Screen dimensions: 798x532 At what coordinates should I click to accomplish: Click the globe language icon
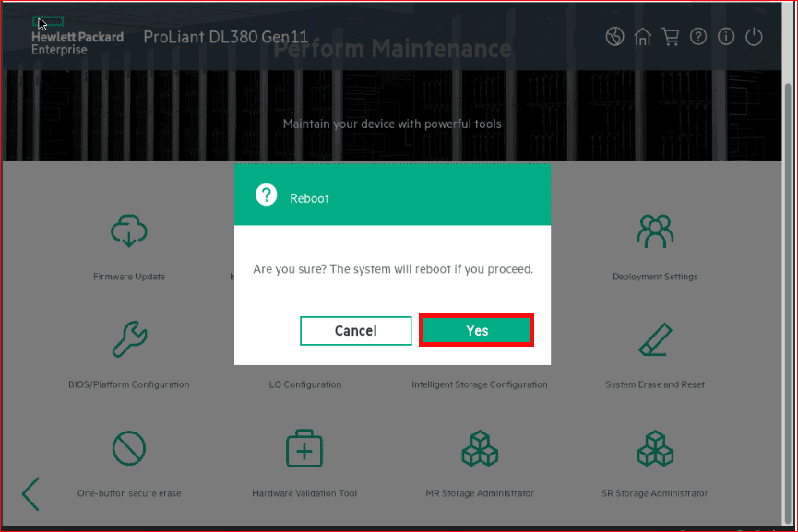pos(615,37)
